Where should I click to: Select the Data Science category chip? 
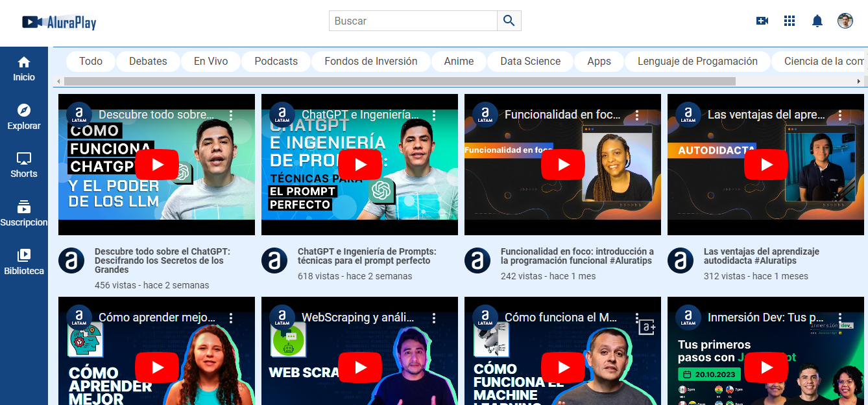[x=531, y=61]
